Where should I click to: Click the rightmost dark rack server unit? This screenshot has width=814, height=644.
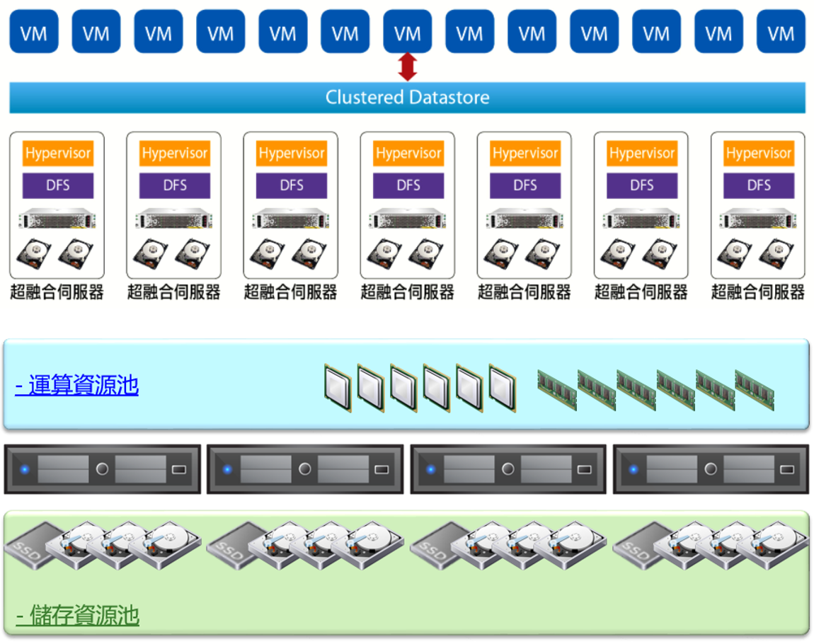click(711, 469)
